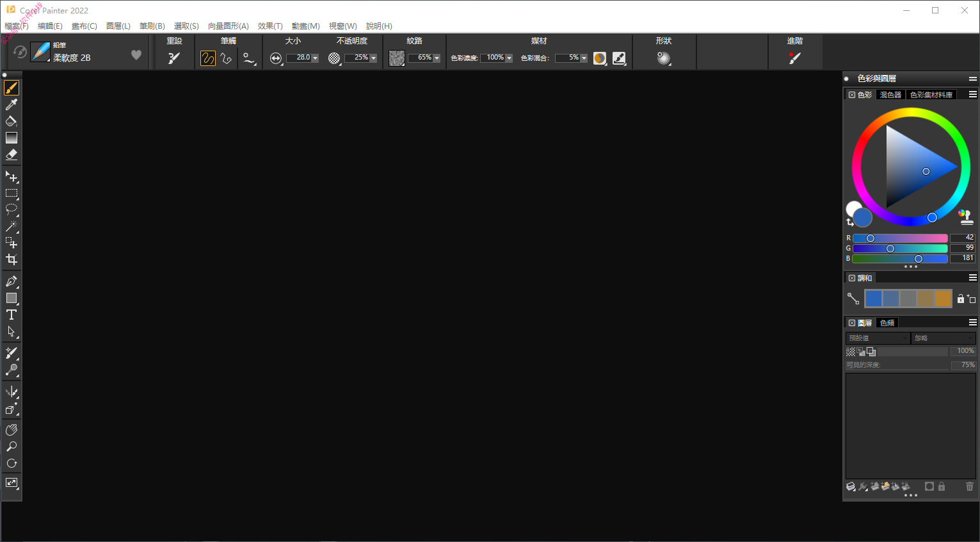Select the Pen tool
Image resolution: width=980 pixels, height=542 pixels.
point(12,281)
